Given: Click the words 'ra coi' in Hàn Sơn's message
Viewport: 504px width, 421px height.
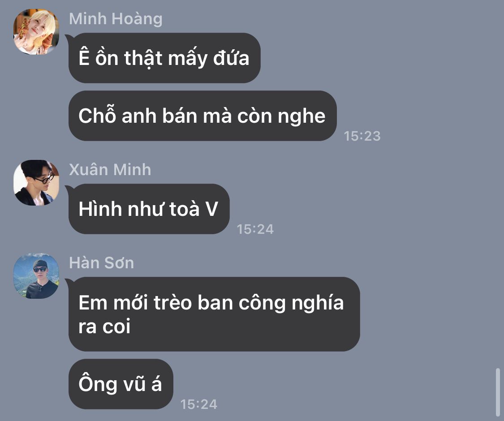Looking at the screenshot, I should pos(104,326).
